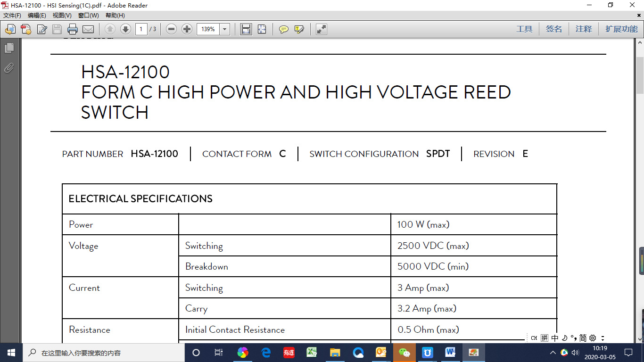Open WeChat from the taskbar
The width and height of the screenshot is (644, 362).
405,353
